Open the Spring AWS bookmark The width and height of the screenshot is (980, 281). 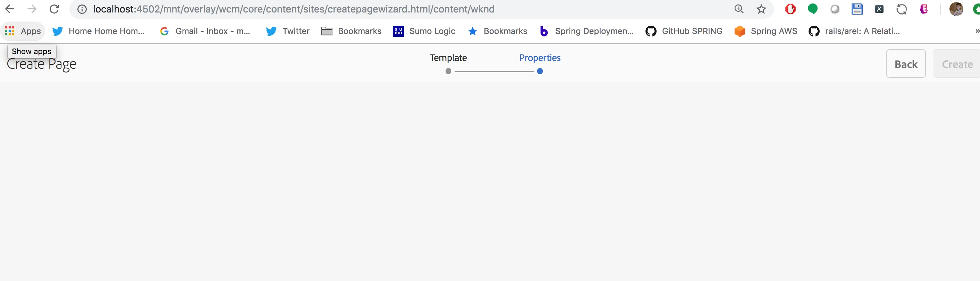click(x=766, y=31)
